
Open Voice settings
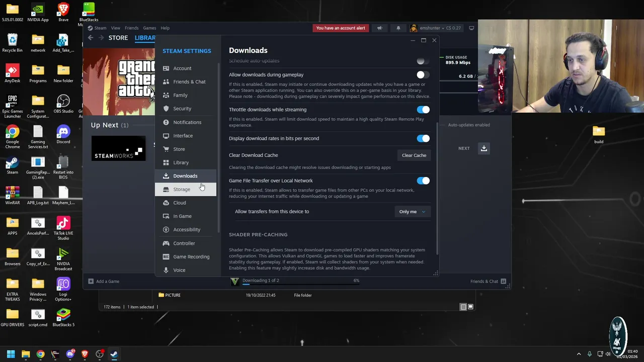point(186,270)
